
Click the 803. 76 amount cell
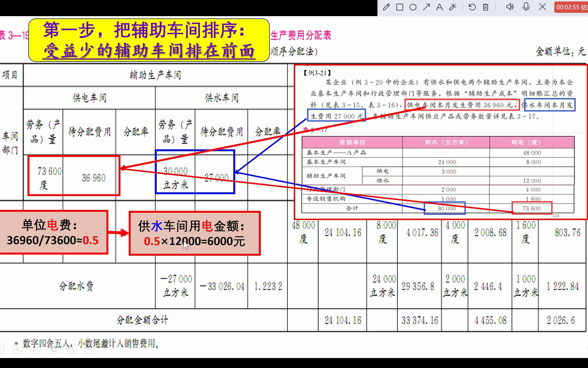568,232
